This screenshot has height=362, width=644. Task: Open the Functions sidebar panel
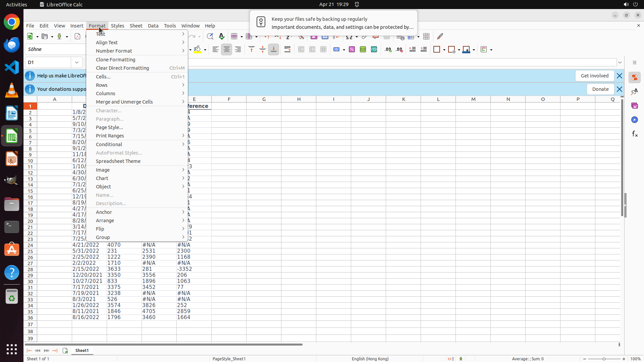(635, 134)
